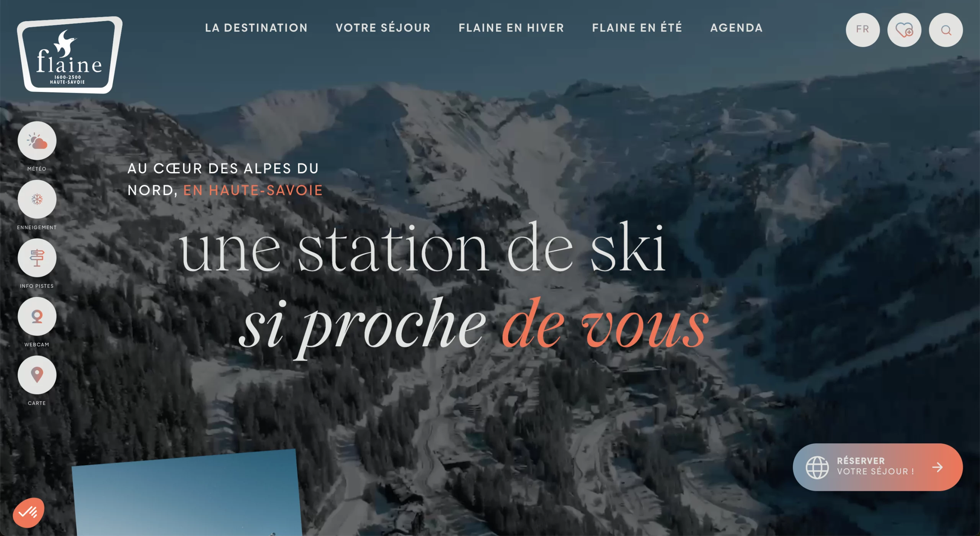Click the search magnifier icon
Image resolution: width=980 pixels, height=536 pixels.
pyautogui.click(x=946, y=30)
